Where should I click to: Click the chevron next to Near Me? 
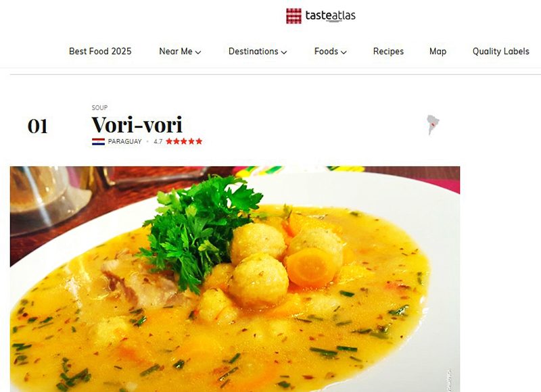(x=198, y=53)
